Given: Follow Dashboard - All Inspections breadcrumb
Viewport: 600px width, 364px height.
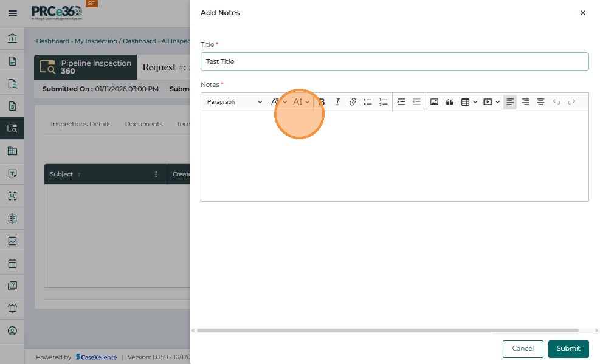Looking at the screenshot, I should tap(156, 41).
